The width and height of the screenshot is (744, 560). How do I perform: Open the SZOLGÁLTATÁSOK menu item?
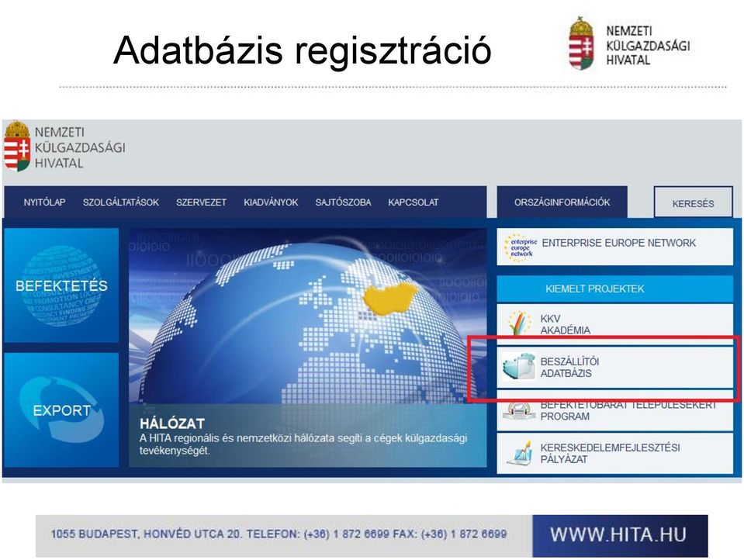pyautogui.click(x=121, y=202)
